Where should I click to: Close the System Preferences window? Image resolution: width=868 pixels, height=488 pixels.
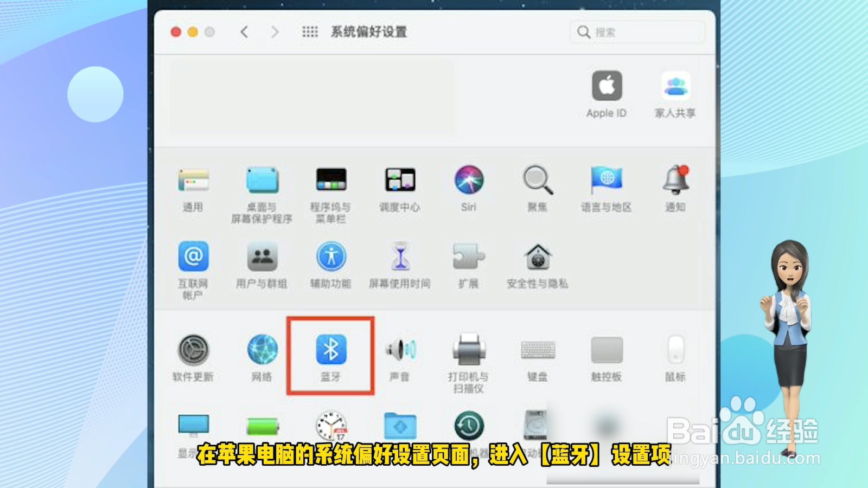pyautogui.click(x=176, y=32)
